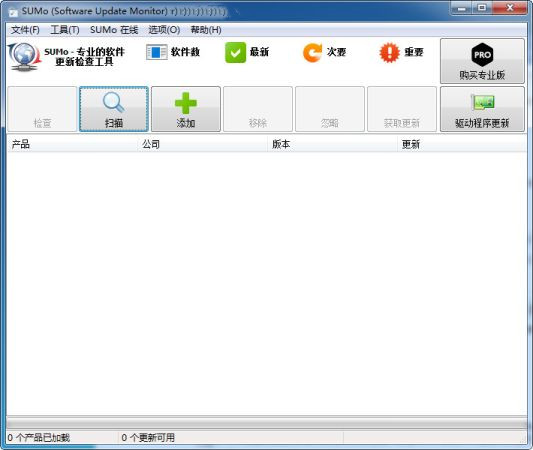Click the 扫描 magnifier scan button
Viewport: 533px width, 450px height.
(114, 109)
